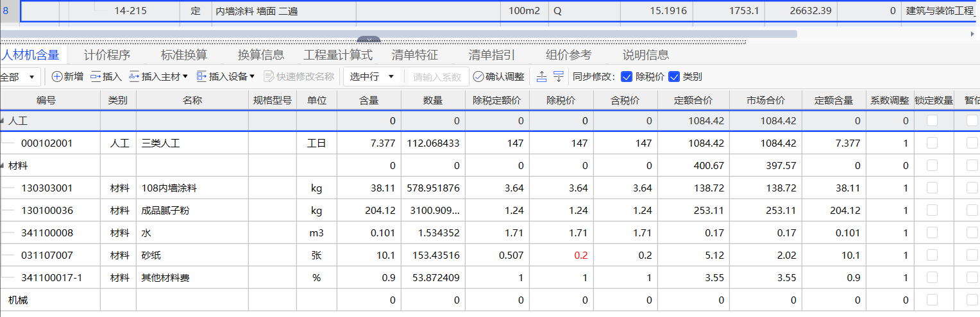
Task: Click the 编号 column header
Action: pyautogui.click(x=46, y=101)
